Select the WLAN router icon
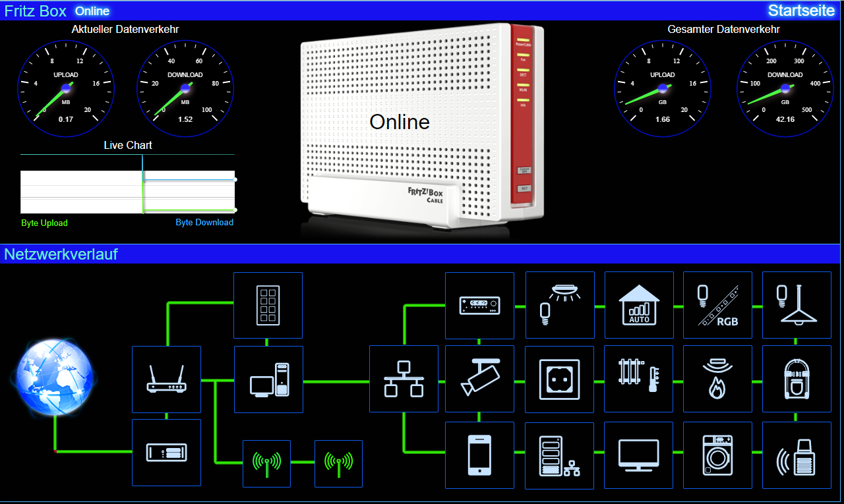 click(x=166, y=379)
